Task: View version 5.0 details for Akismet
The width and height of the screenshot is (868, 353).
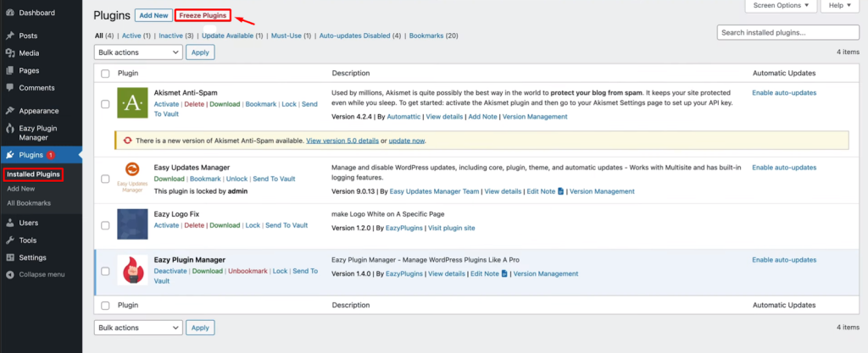Action: (342, 141)
